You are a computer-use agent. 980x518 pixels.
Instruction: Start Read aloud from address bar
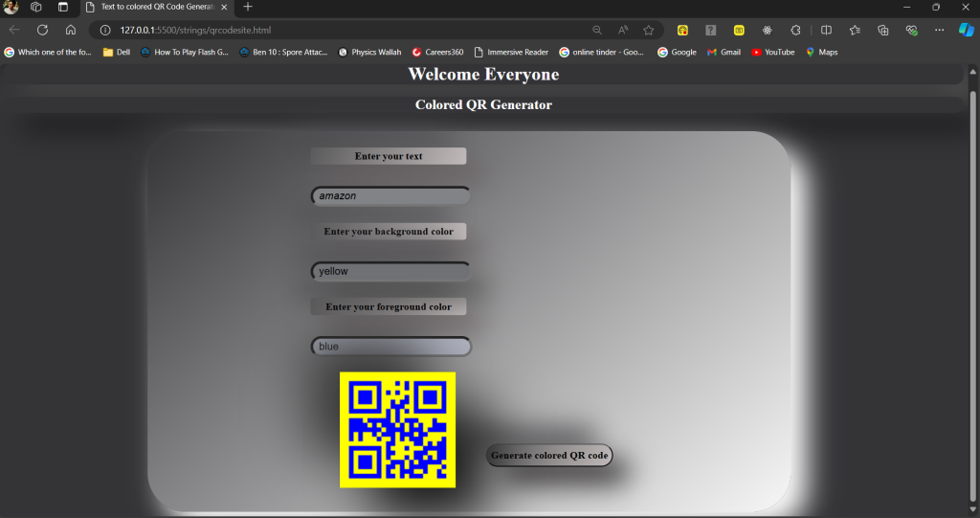coord(622,30)
